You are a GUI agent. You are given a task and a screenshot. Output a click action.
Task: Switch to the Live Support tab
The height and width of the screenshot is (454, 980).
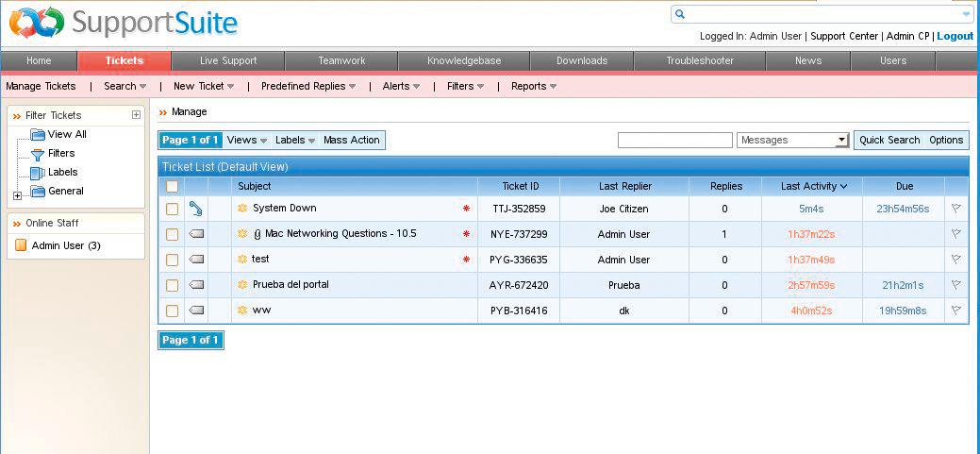coord(228,60)
